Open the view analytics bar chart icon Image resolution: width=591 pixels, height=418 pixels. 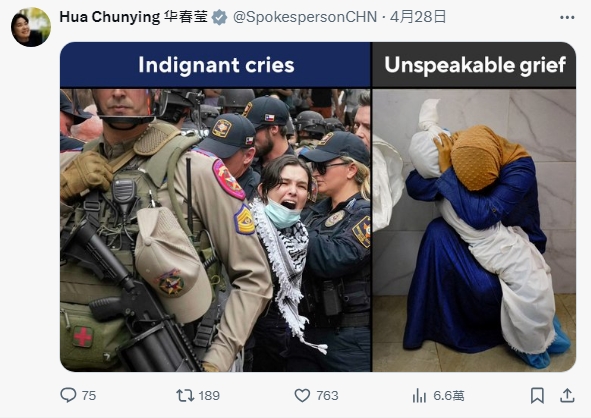click(419, 396)
